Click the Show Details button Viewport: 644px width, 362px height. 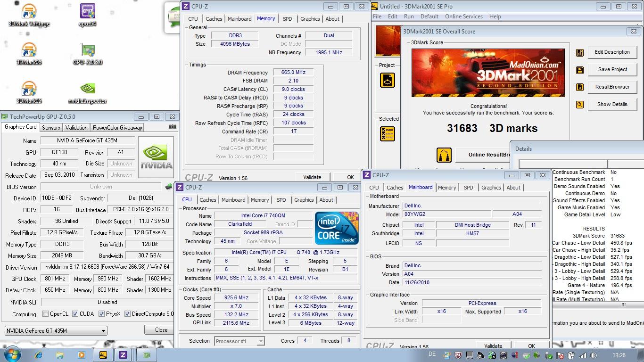coord(612,105)
